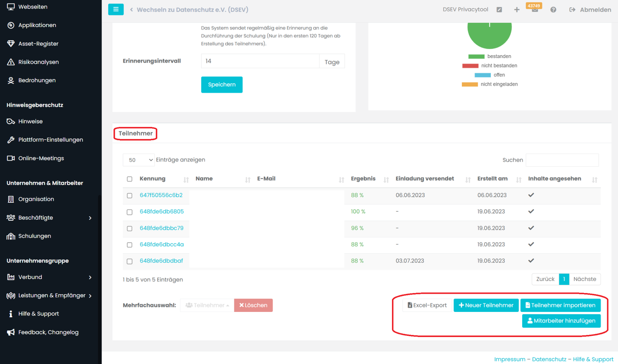Toggle the select-all checkbox in table header
The height and width of the screenshot is (364, 618).
click(129, 179)
